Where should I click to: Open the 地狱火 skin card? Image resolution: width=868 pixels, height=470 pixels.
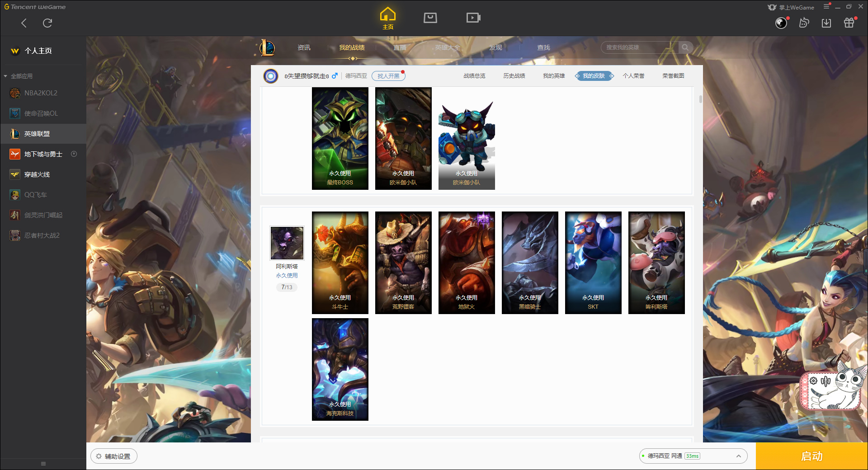point(467,263)
